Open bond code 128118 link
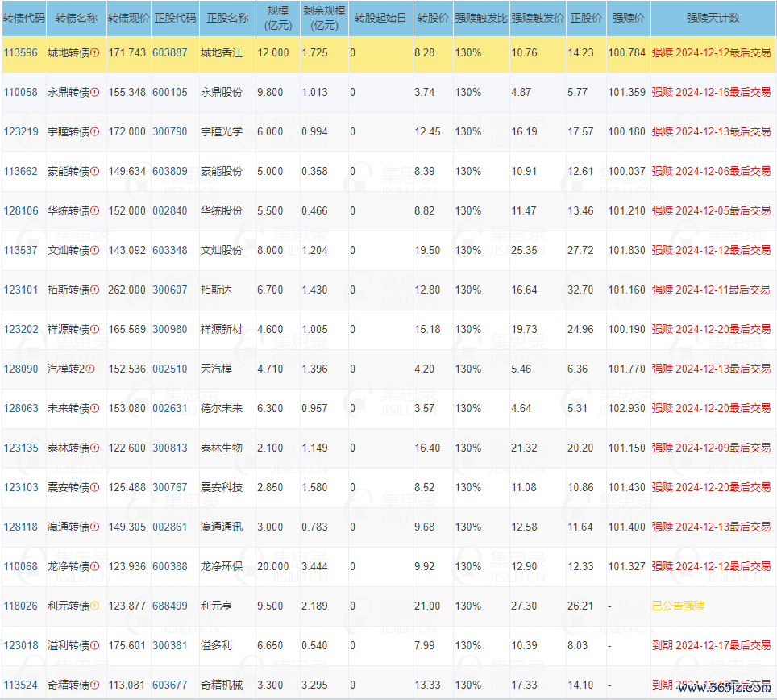Image resolution: width=777 pixels, height=700 pixels. (x=21, y=527)
